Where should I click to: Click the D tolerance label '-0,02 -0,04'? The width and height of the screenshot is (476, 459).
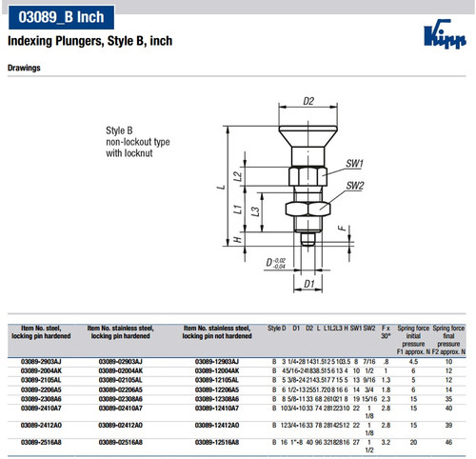(x=276, y=264)
